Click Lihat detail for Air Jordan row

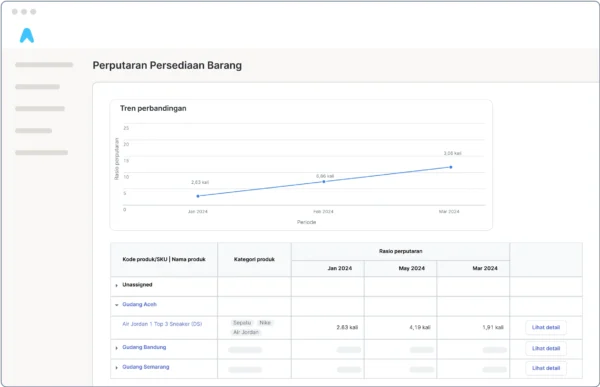pyautogui.click(x=546, y=327)
